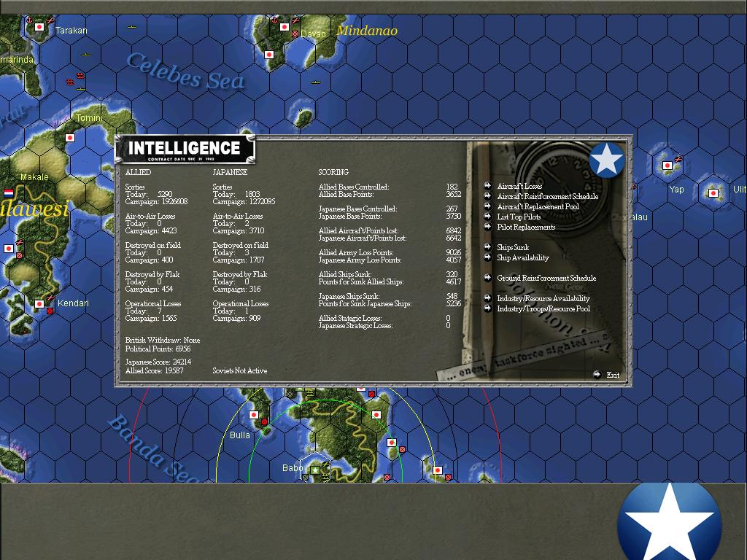Open the Aircraft Losses report
This screenshot has width=747, height=560.
point(519,186)
